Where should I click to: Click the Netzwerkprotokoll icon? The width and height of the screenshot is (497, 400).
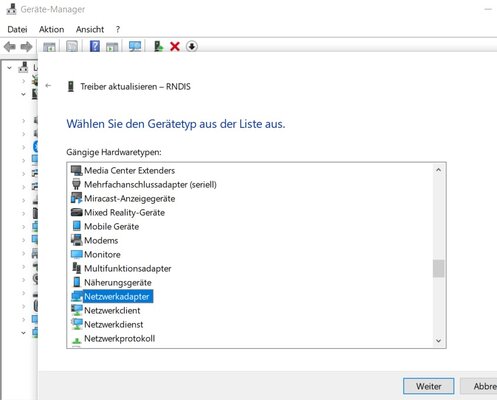[77, 340]
